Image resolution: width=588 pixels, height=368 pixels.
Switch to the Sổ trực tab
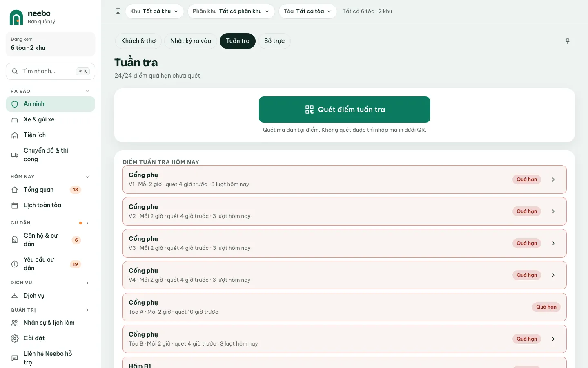pos(274,41)
